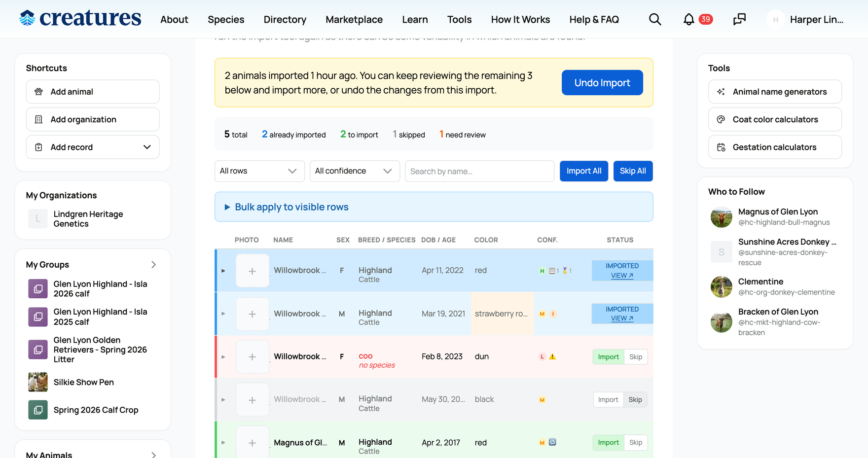Click in the Search by name field
This screenshot has width=868, height=458.
[479, 171]
